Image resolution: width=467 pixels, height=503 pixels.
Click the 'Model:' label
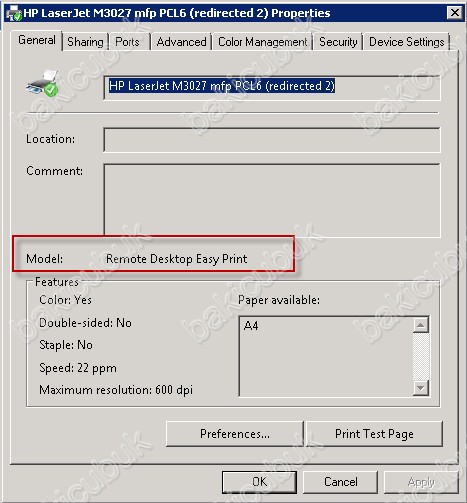44,259
